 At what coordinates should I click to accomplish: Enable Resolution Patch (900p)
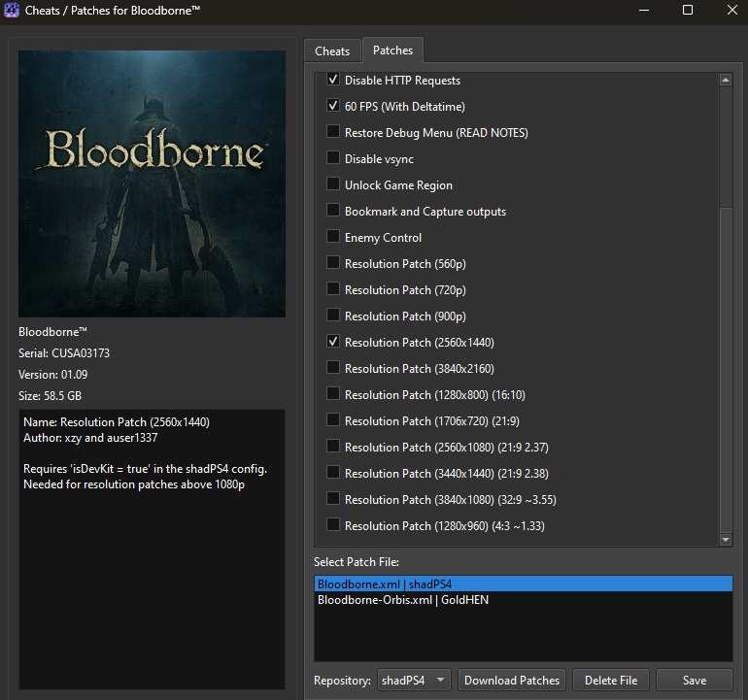tap(333, 316)
